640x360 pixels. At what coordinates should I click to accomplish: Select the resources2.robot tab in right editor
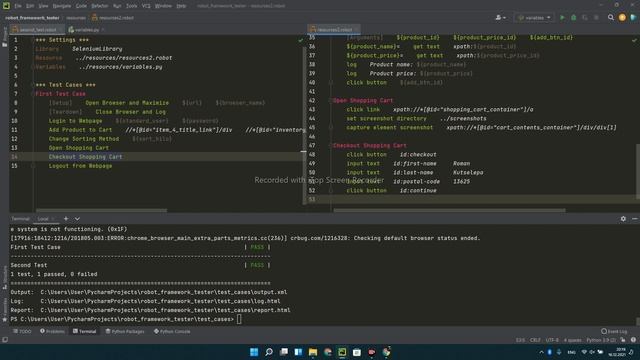(x=334, y=29)
